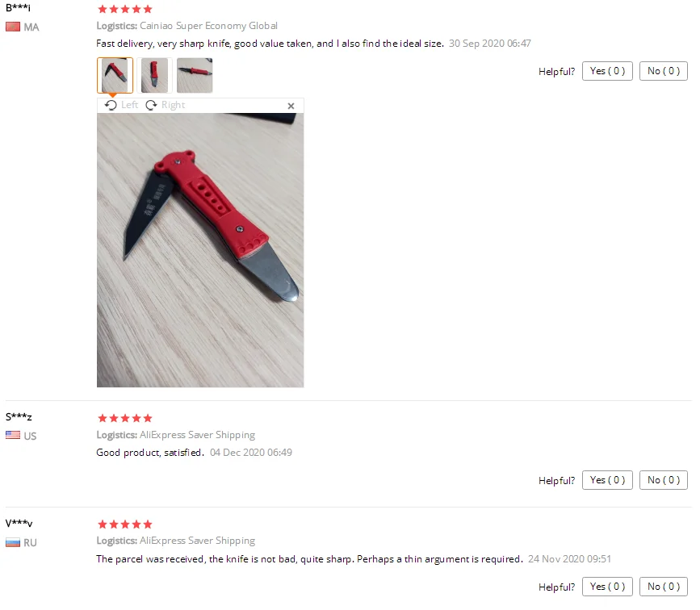The height and width of the screenshot is (610, 700).
Task: Click reviewer name B***i
Action: [18, 7]
